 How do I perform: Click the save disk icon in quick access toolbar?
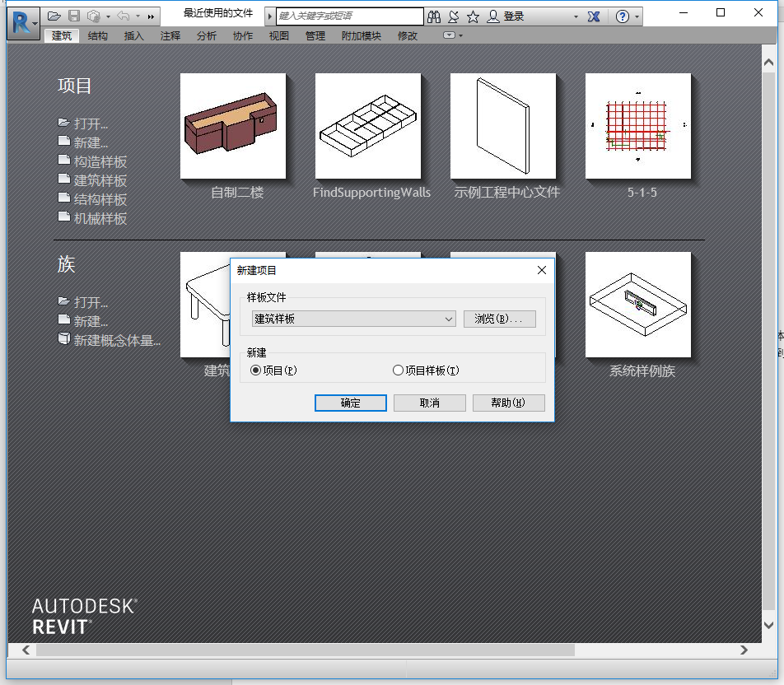[x=74, y=16]
